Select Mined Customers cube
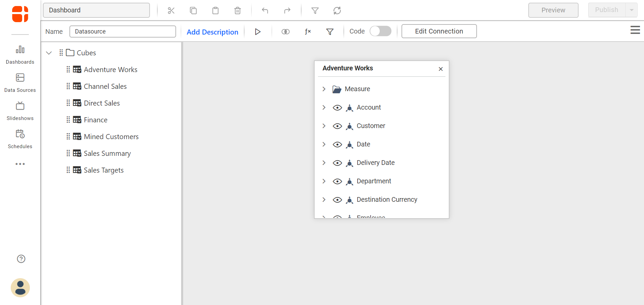Viewport: 644px width, 305px height. [x=111, y=137]
